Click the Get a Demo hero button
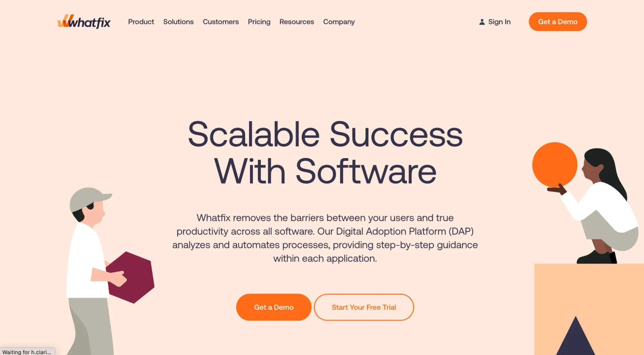 pos(274,307)
